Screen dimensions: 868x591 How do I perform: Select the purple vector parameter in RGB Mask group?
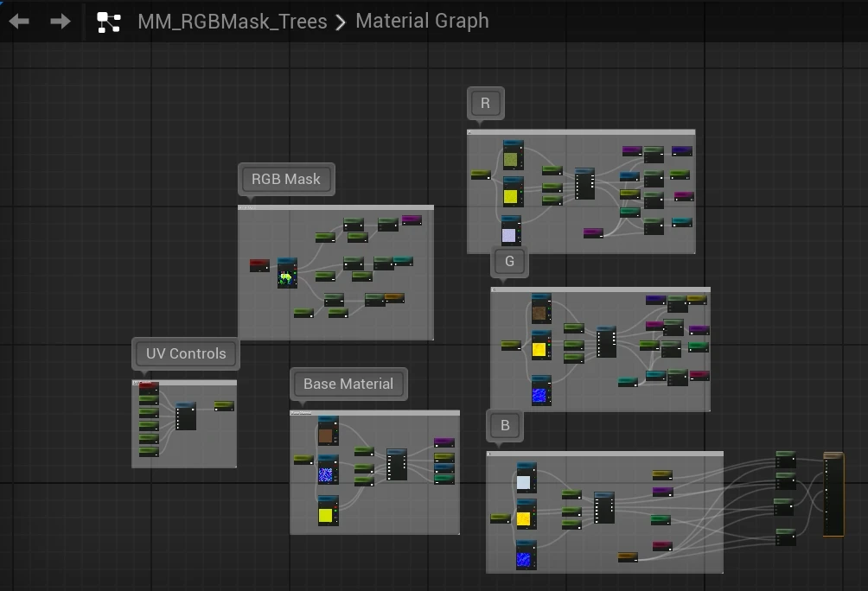(x=412, y=220)
